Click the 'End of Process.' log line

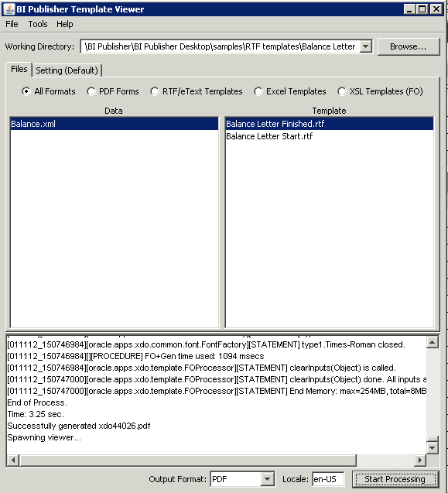coord(37,402)
